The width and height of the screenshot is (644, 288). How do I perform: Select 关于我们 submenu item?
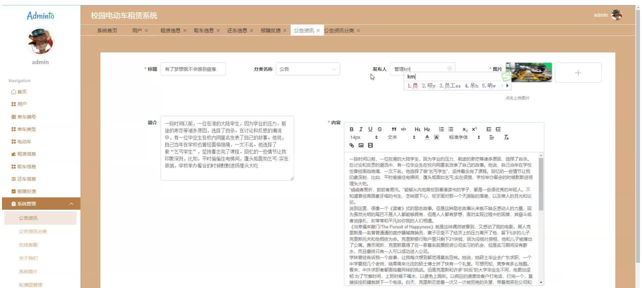[x=28, y=258]
